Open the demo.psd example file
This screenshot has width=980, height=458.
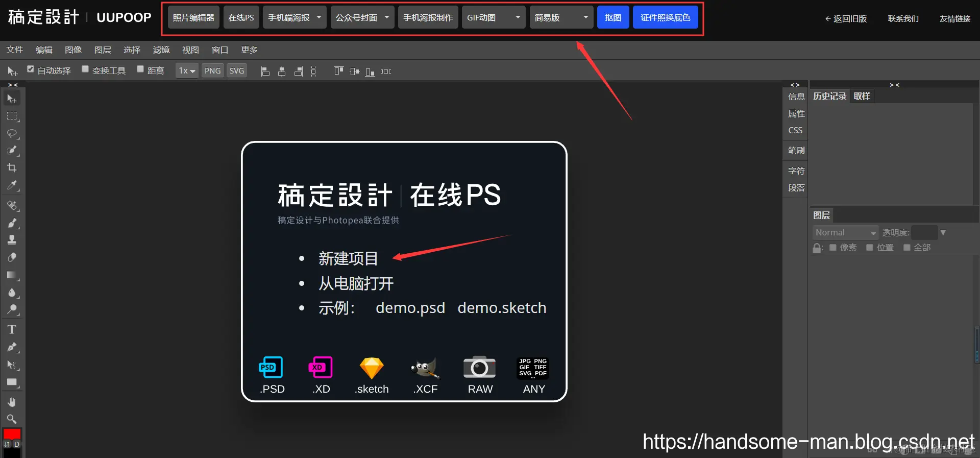[410, 308]
